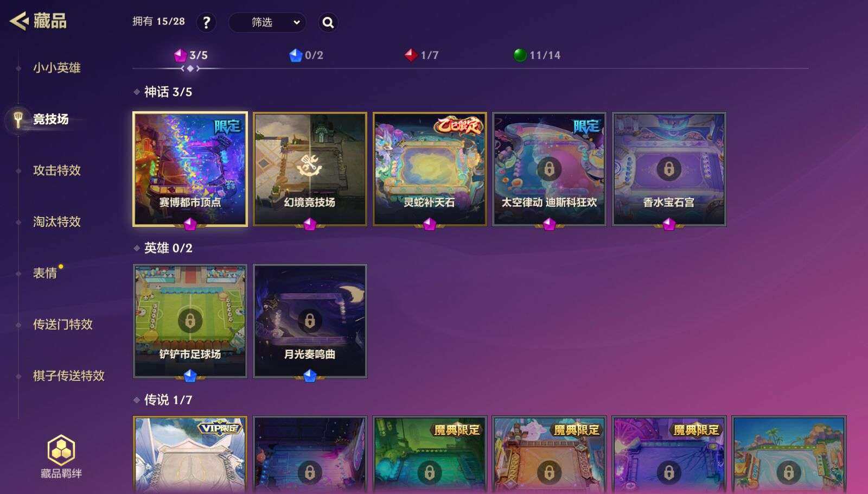This screenshot has height=494, width=868.
Task: Select 攻击特效 in the sidebar
Action: tap(56, 170)
